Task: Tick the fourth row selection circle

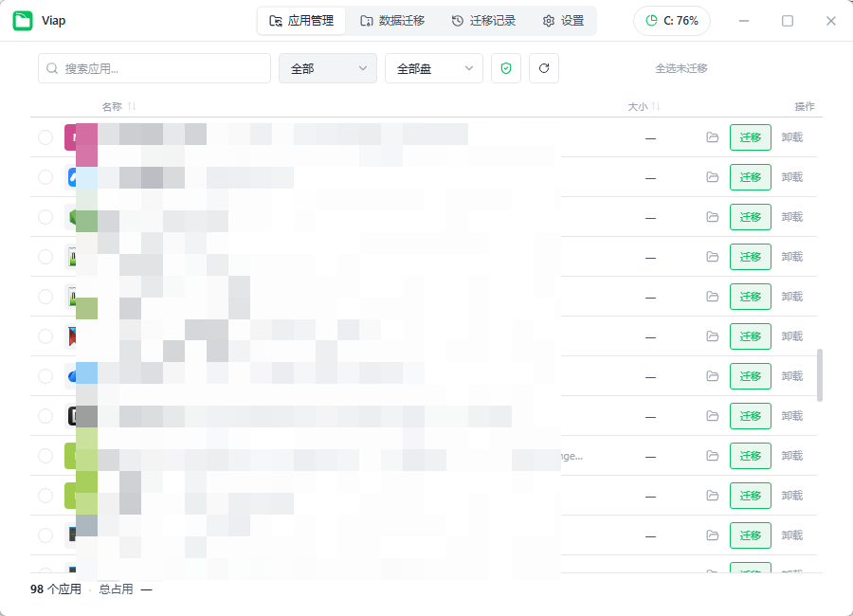Action: tap(45, 256)
